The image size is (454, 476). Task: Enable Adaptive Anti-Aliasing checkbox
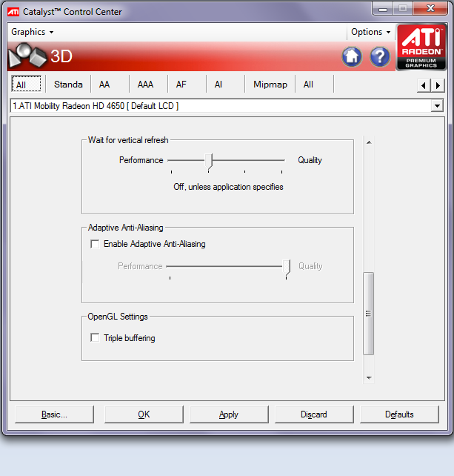point(94,244)
